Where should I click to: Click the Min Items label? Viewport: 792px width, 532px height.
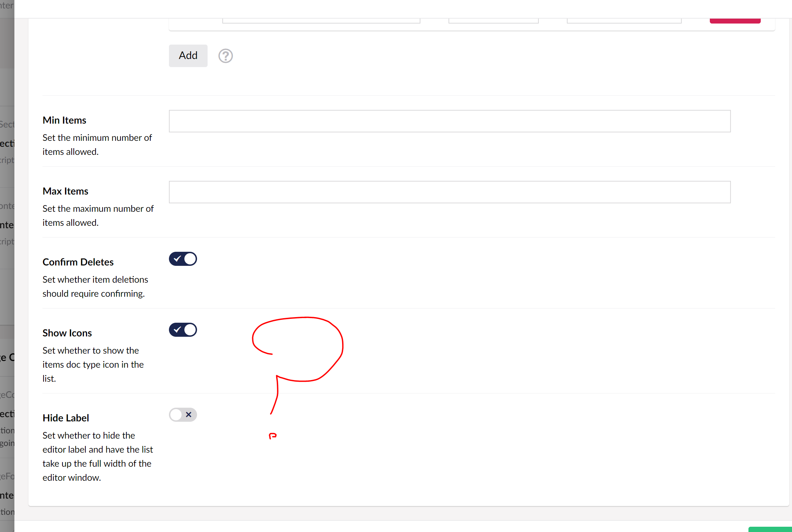point(64,120)
